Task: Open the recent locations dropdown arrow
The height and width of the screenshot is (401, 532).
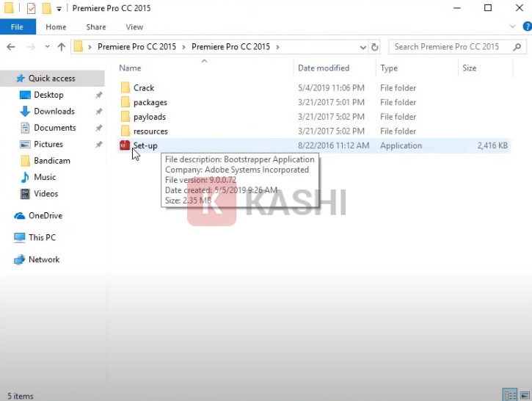Action: coord(47,46)
